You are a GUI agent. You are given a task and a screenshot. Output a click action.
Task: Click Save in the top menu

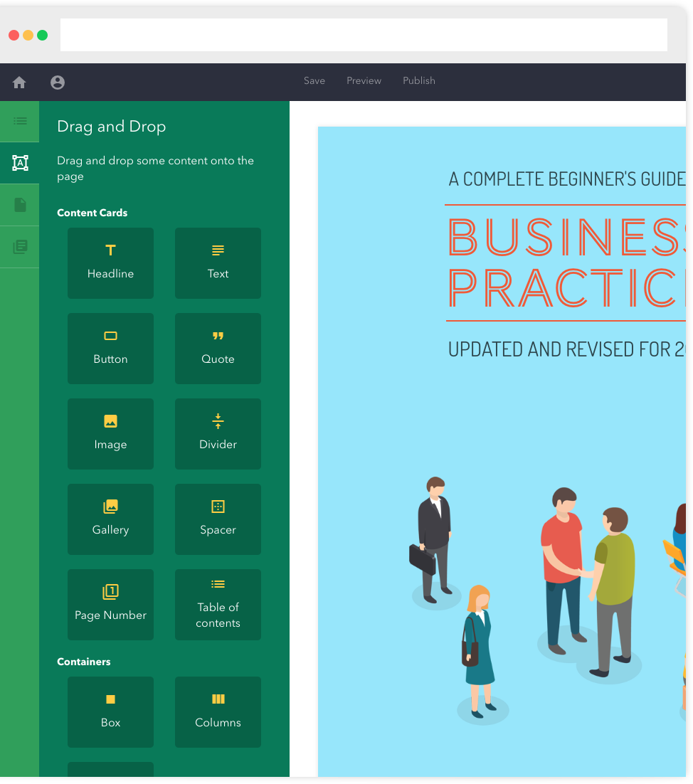click(314, 81)
